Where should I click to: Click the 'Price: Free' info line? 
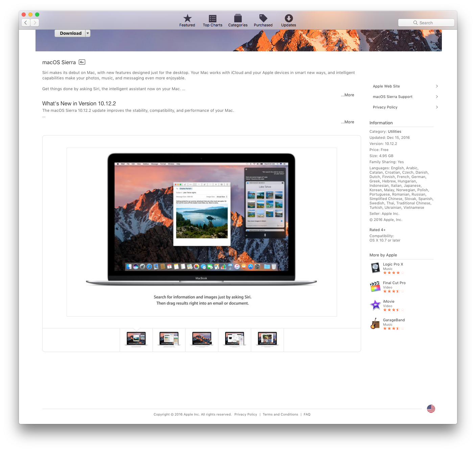(379, 150)
